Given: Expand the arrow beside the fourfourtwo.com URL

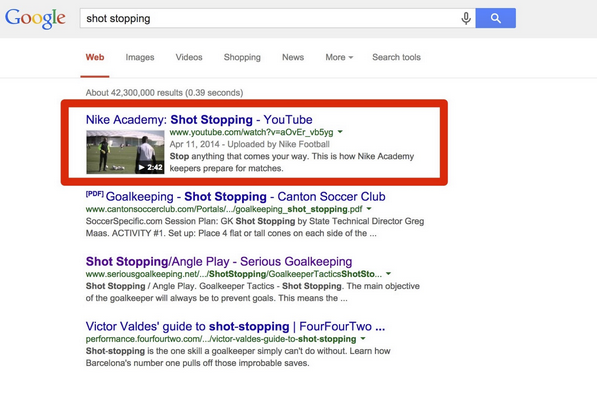Looking at the screenshot, I should (363, 339).
